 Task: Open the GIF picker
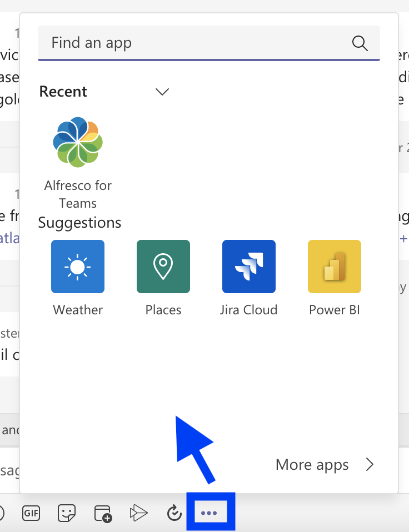(31, 513)
